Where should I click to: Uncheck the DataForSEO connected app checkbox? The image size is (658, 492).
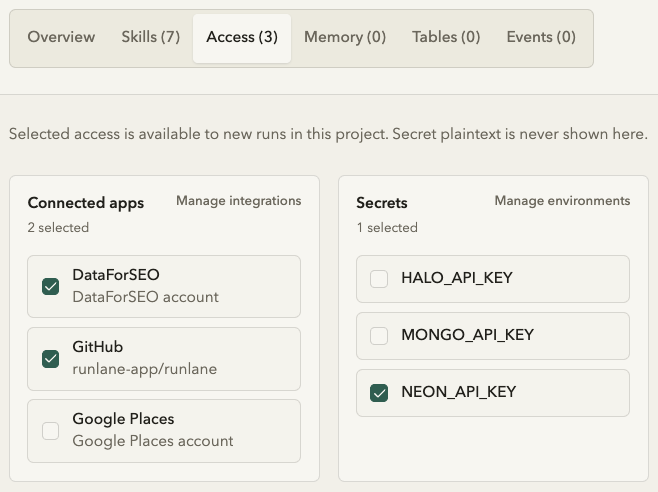50,287
